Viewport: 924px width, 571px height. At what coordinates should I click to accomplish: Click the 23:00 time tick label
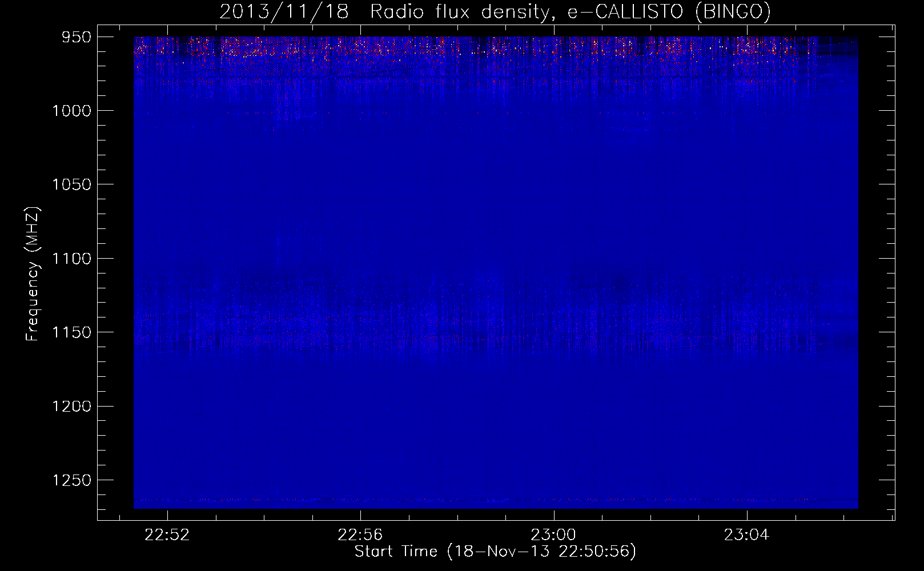(553, 535)
